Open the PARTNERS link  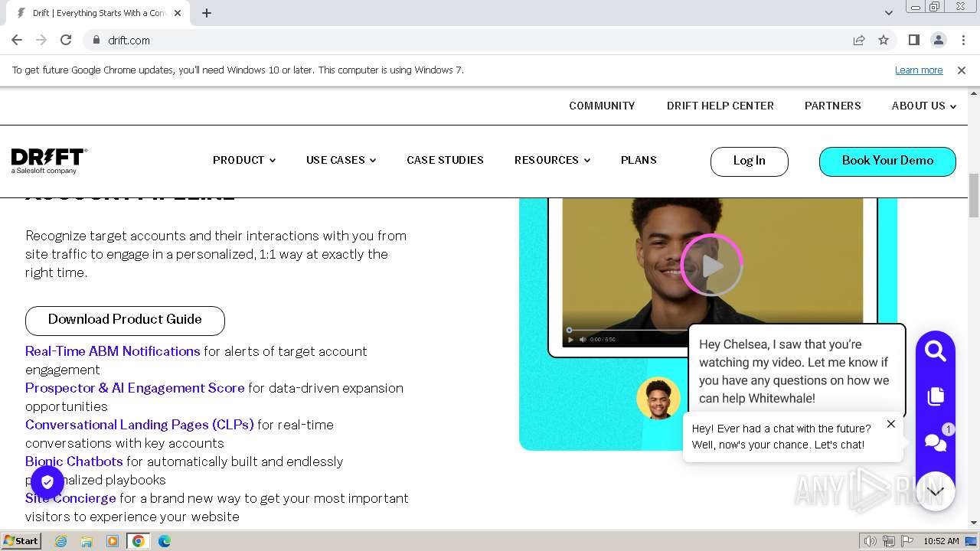coord(833,106)
